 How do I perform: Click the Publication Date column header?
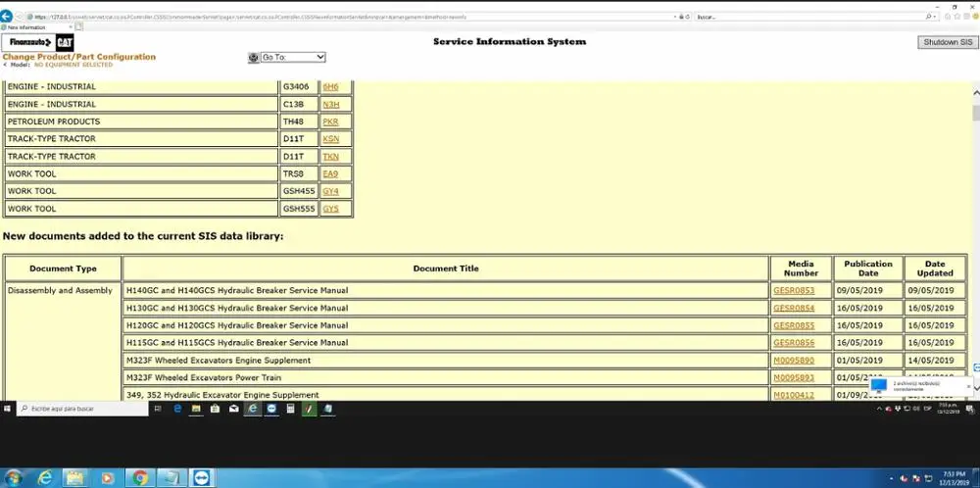(x=868, y=268)
